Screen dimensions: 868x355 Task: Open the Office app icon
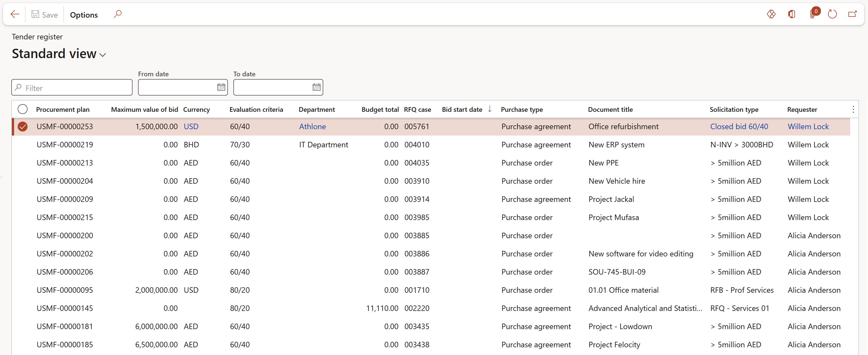[x=791, y=14]
